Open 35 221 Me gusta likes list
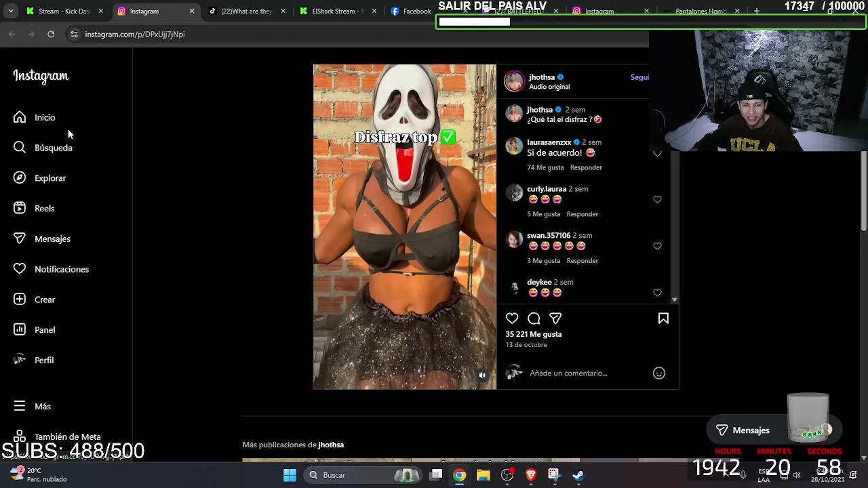 pos(534,334)
